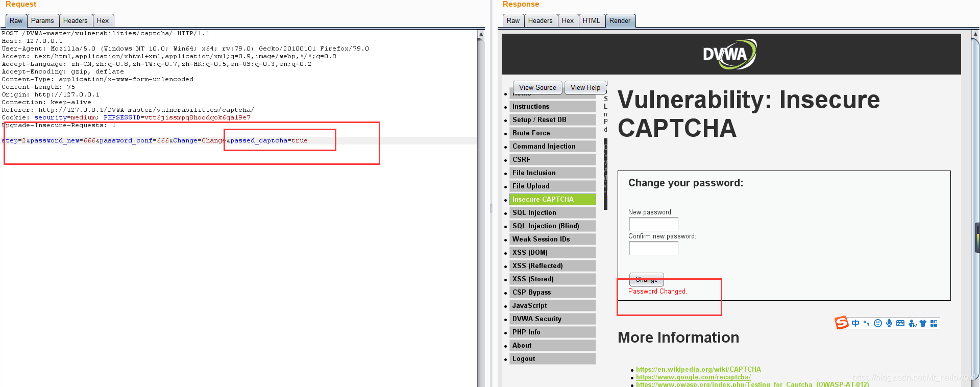Click the View Help button
The image size is (980, 387).
(585, 87)
